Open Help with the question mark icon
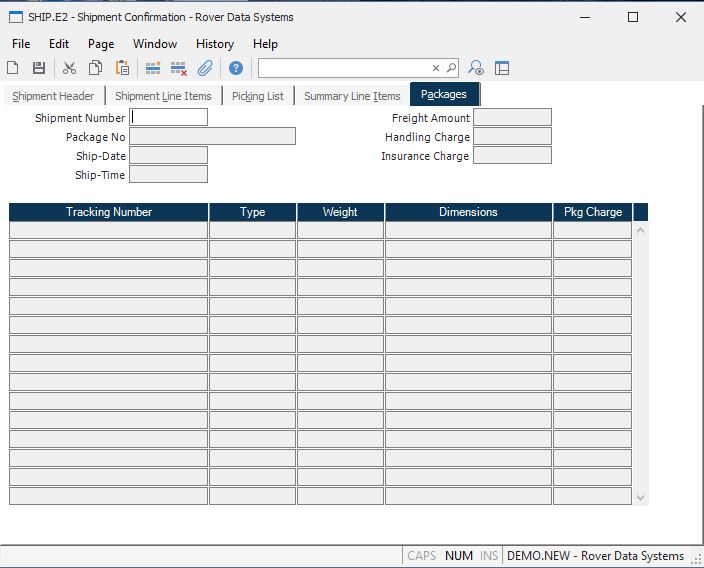The width and height of the screenshot is (704, 568). click(x=236, y=68)
